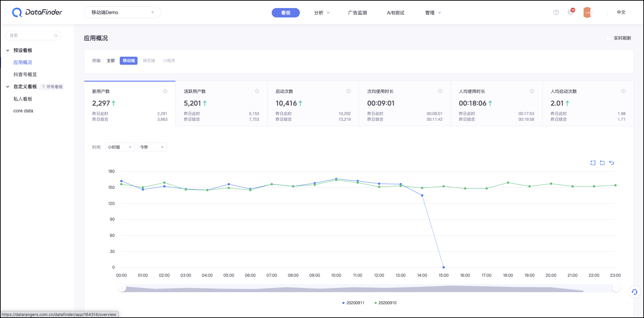Open notifications icon with red badge
This screenshot has height=318, width=644.
coord(571,12)
